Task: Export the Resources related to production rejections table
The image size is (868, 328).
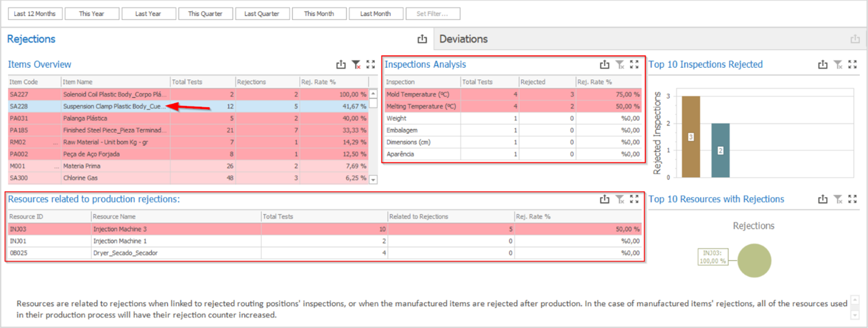Action: click(x=604, y=199)
